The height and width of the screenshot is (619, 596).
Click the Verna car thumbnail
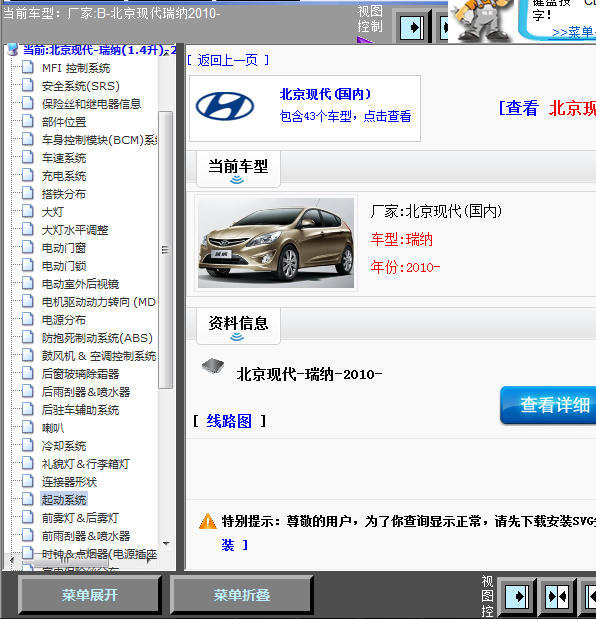(x=276, y=243)
